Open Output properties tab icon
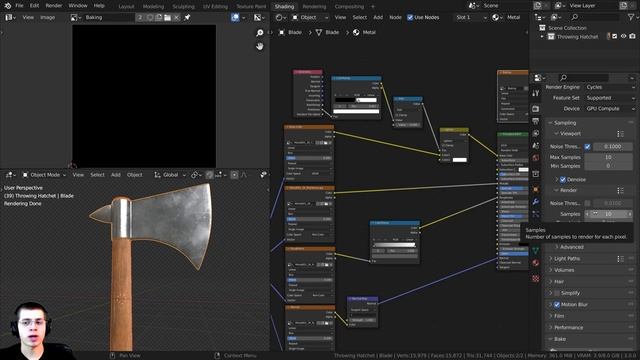The image size is (640, 360). tap(536, 121)
